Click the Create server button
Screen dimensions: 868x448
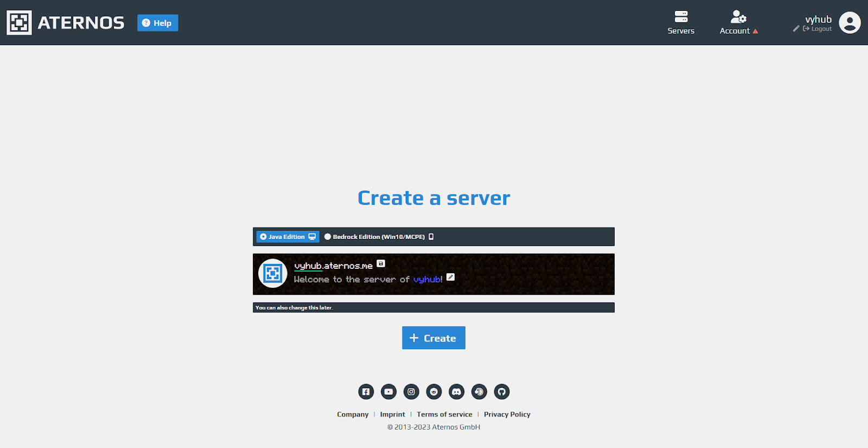[433, 338]
